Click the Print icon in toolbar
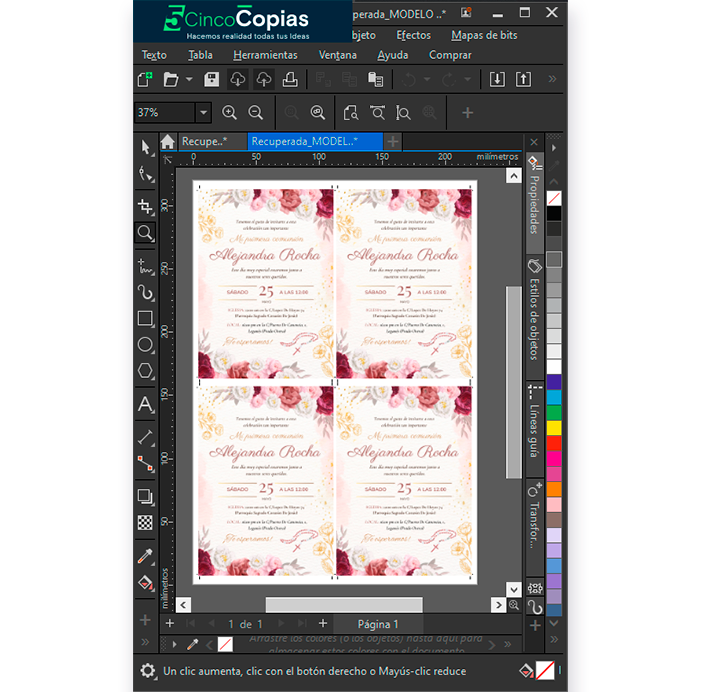Image resolution: width=701 pixels, height=692 pixels. point(290,79)
